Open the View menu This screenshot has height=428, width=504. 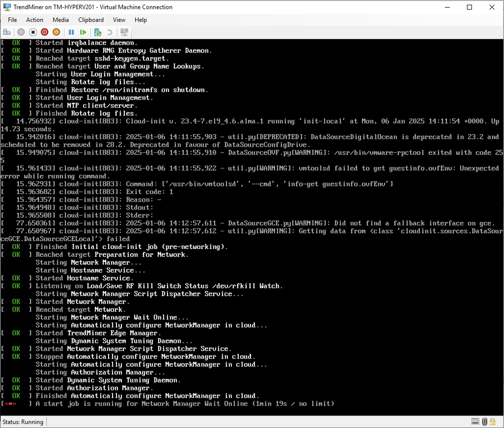tap(119, 20)
